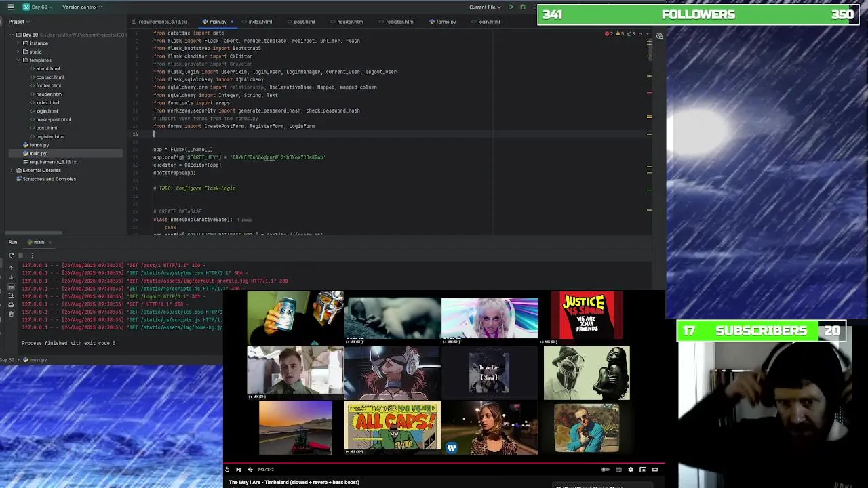Open Run panel more options dots
The height and width of the screenshot is (488, 868).
pyautogui.click(x=31, y=256)
